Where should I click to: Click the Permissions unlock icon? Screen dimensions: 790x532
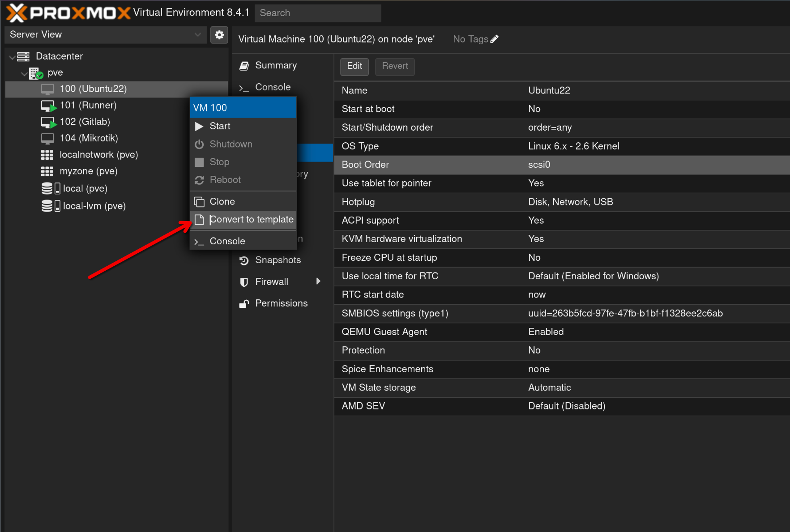244,304
